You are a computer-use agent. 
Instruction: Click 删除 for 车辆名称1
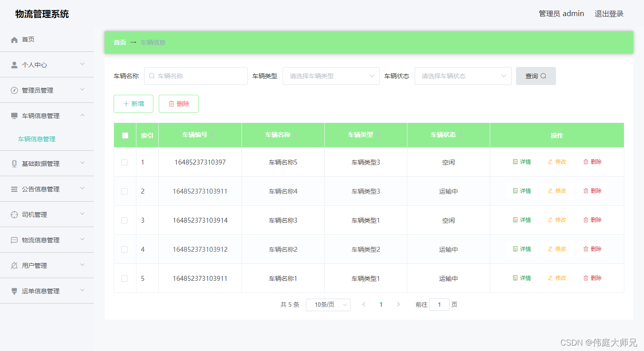593,278
